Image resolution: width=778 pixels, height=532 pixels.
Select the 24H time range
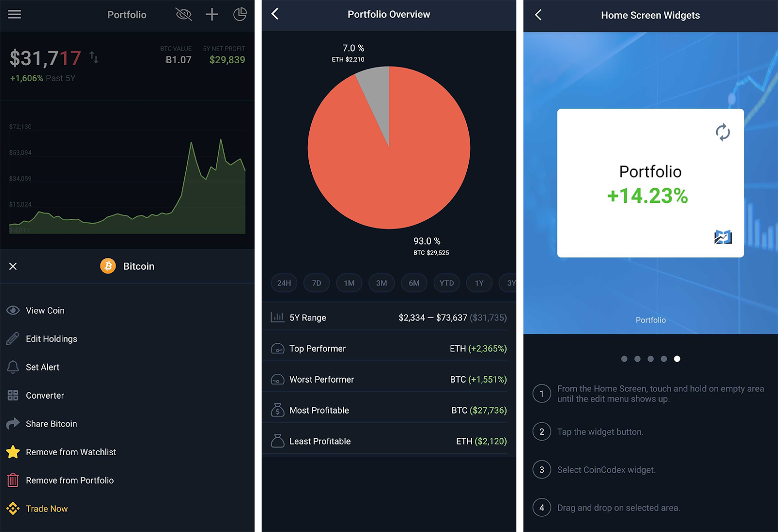(x=284, y=283)
